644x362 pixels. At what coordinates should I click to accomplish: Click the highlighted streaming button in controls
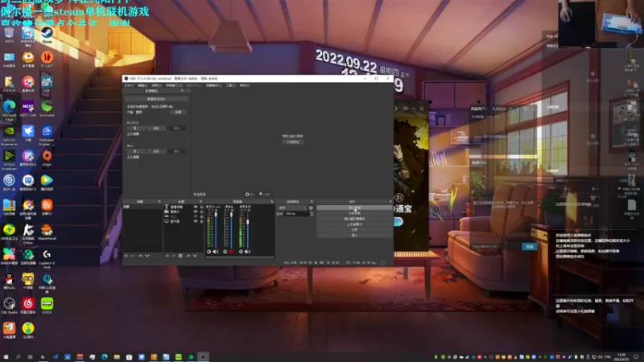(x=354, y=208)
